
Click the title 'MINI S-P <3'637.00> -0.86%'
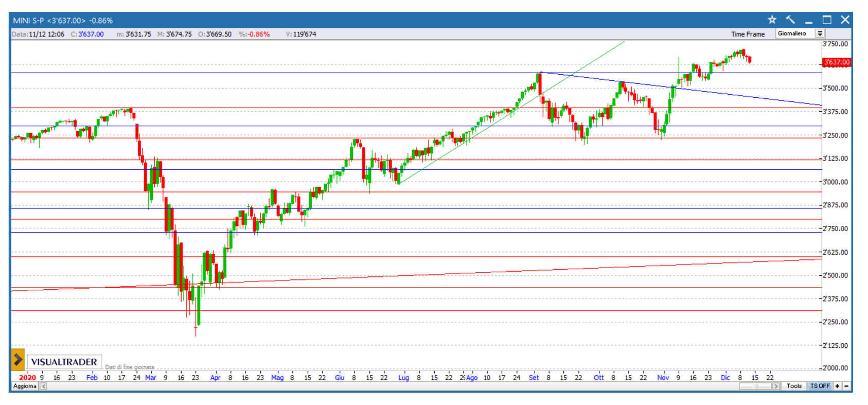pyautogui.click(x=63, y=21)
